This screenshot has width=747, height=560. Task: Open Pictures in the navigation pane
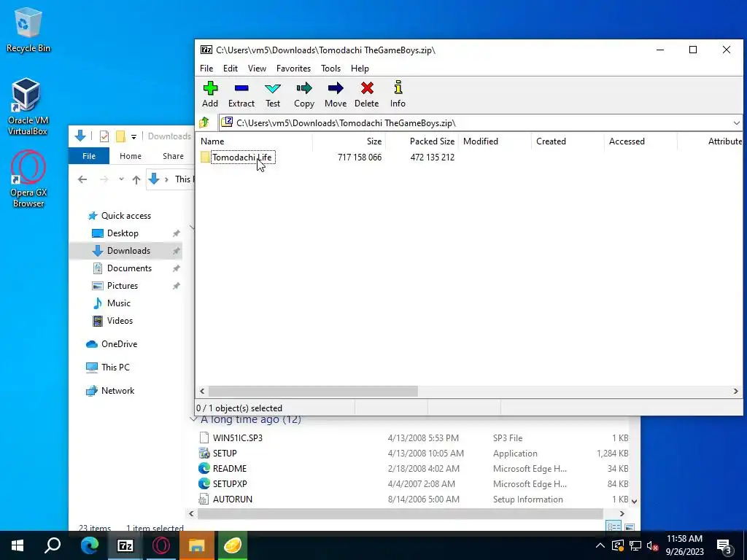point(115,286)
